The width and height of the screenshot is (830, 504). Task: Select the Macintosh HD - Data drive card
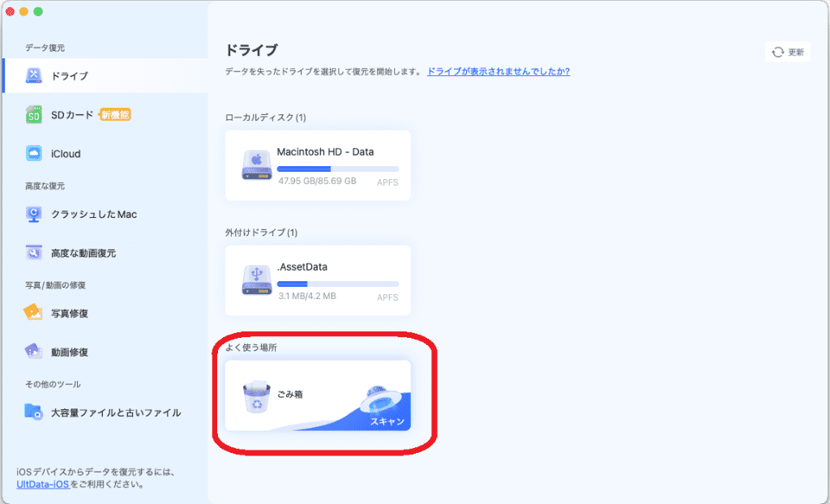pos(317,165)
